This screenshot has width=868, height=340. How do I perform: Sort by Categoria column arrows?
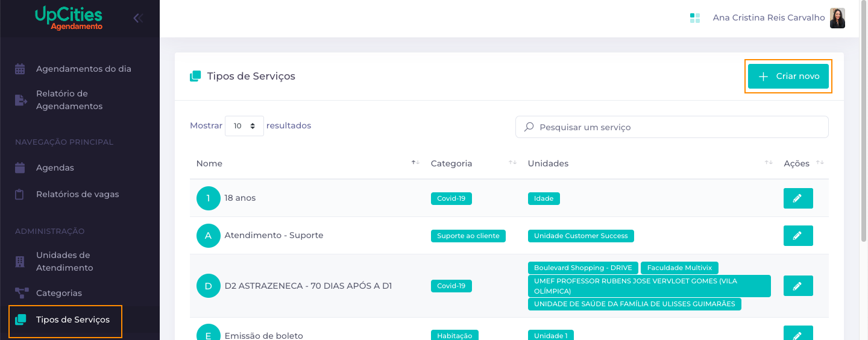click(512, 163)
